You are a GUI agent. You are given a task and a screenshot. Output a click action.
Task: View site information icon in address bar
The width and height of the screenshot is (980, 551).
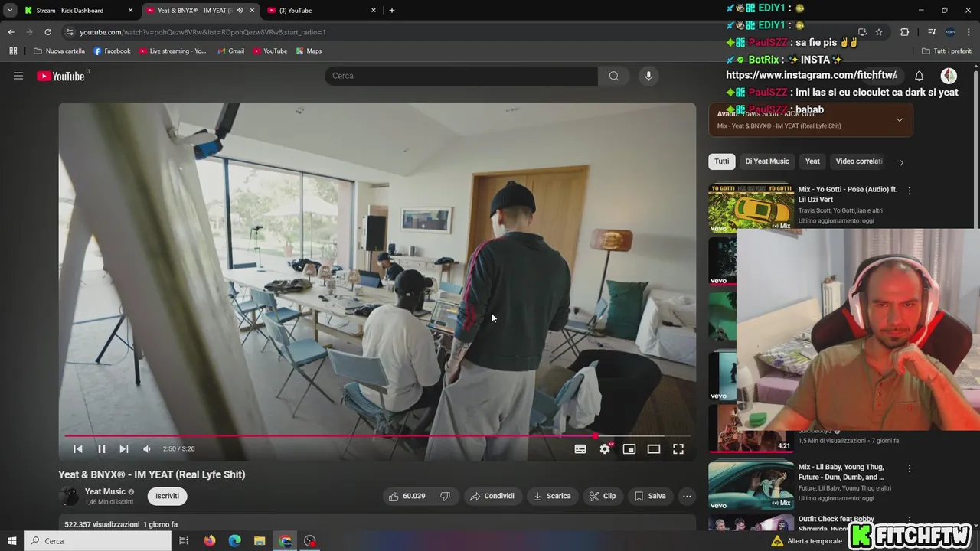[69, 32]
